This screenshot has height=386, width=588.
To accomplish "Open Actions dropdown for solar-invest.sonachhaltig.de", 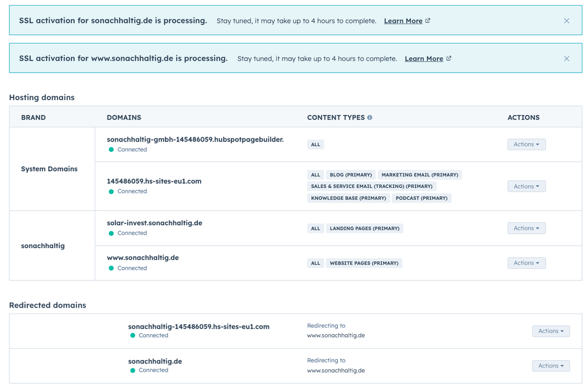I will tap(526, 228).
